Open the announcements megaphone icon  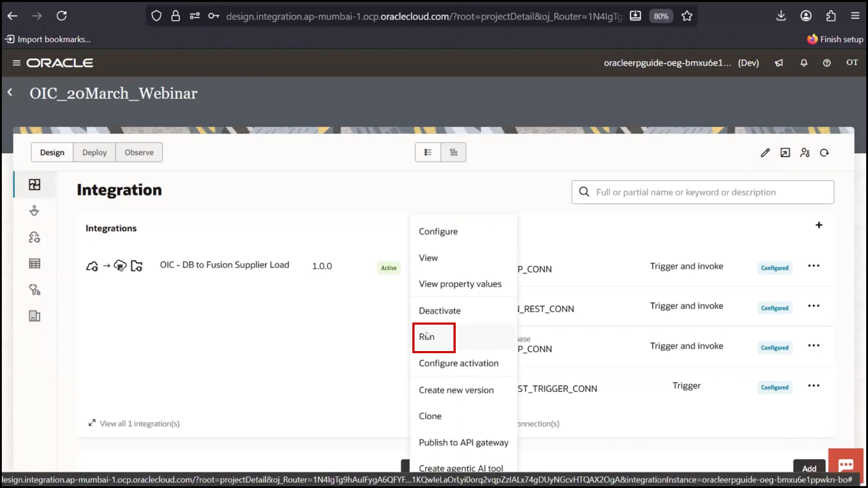pyautogui.click(x=779, y=63)
